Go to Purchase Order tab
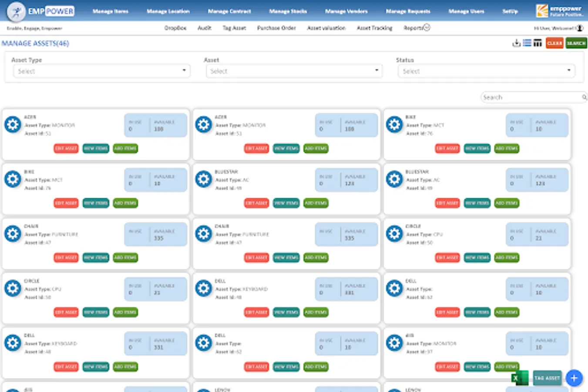Screen dimensions: 588x392 (x=276, y=28)
